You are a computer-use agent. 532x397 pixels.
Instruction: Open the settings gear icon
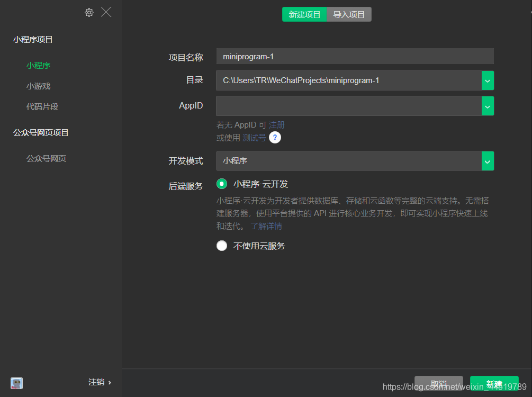tap(89, 12)
